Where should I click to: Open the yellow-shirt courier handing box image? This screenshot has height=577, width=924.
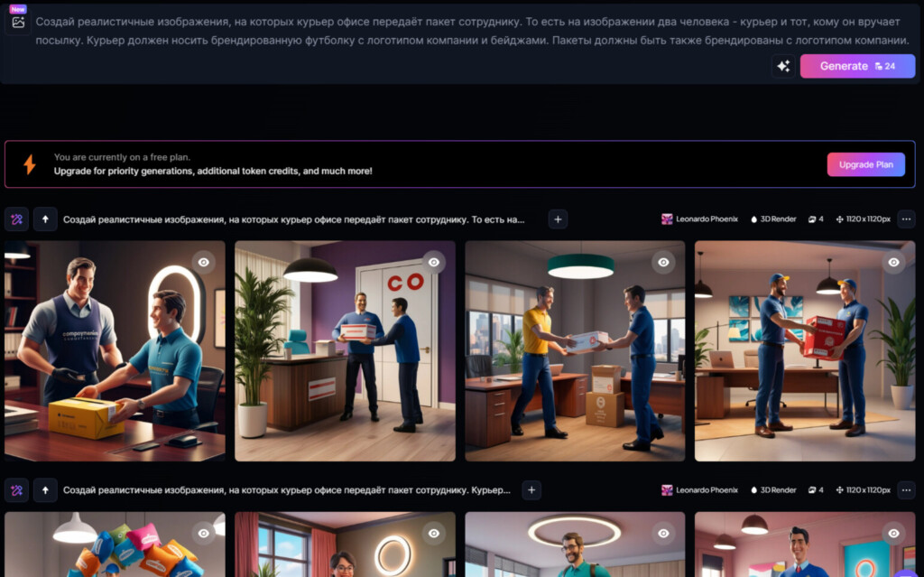[x=575, y=351]
